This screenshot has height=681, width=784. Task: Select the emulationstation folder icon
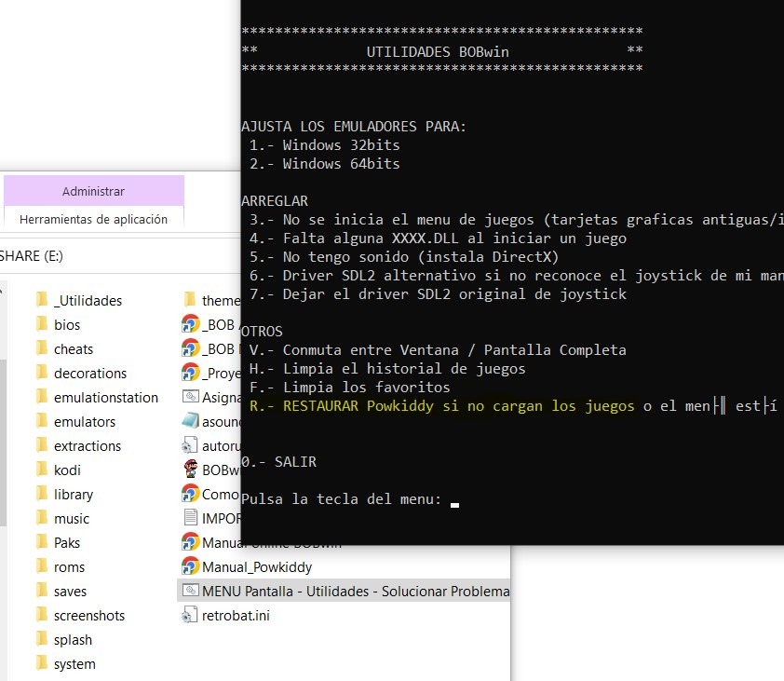42,397
